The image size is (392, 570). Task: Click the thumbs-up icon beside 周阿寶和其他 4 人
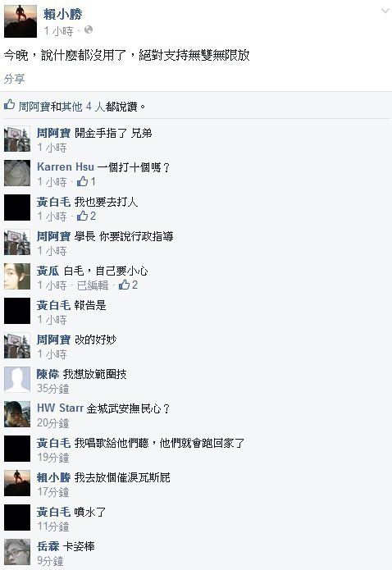tap(10, 105)
